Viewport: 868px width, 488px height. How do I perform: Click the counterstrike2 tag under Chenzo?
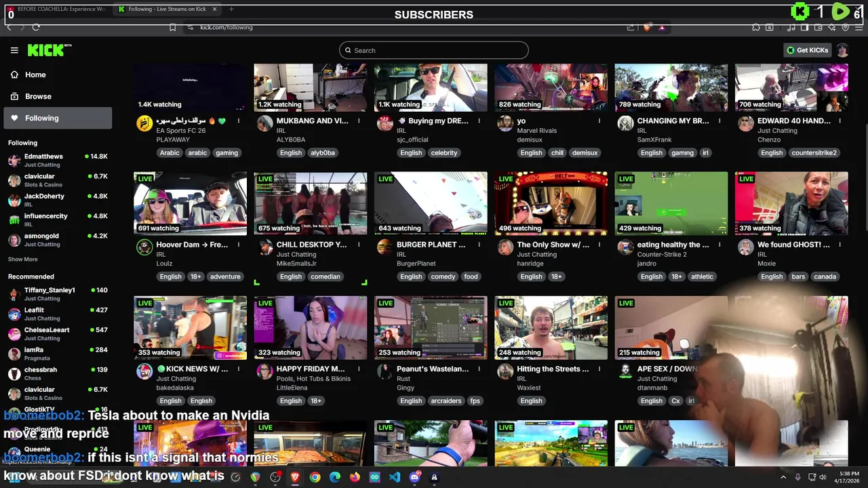tap(814, 152)
